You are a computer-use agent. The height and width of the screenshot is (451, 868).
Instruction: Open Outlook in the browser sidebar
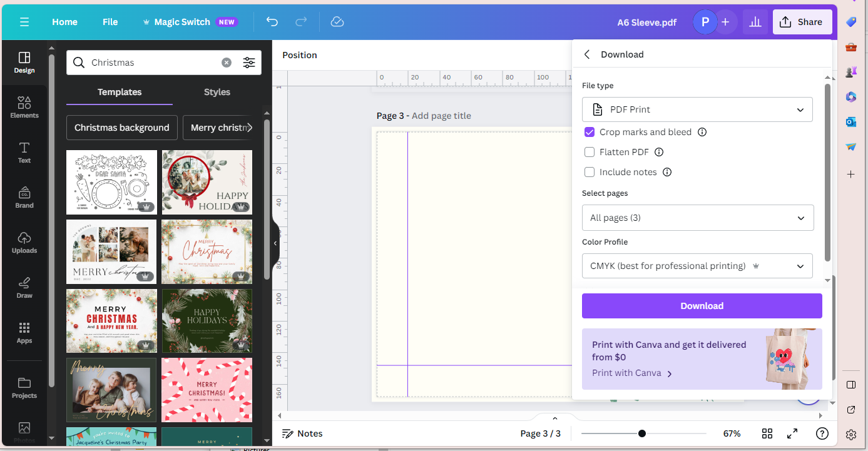point(850,122)
